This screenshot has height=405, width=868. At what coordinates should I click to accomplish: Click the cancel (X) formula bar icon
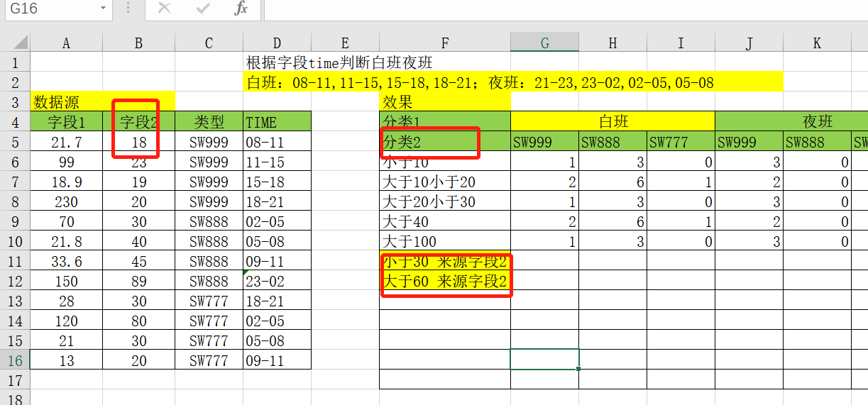click(x=165, y=9)
